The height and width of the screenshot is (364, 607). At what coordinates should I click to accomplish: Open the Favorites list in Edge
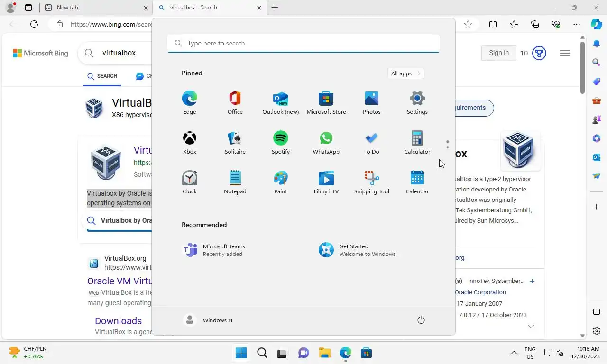click(x=514, y=24)
